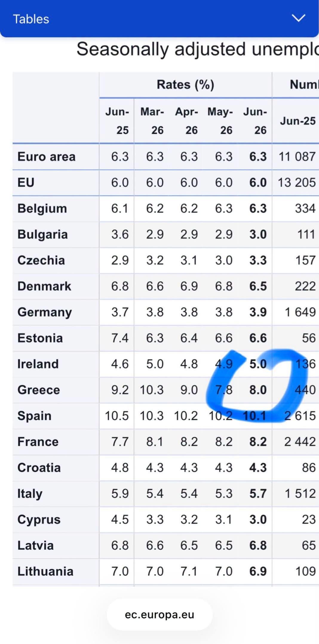
Task: Select the Jun-26 rates column header
Action: pyautogui.click(x=255, y=121)
